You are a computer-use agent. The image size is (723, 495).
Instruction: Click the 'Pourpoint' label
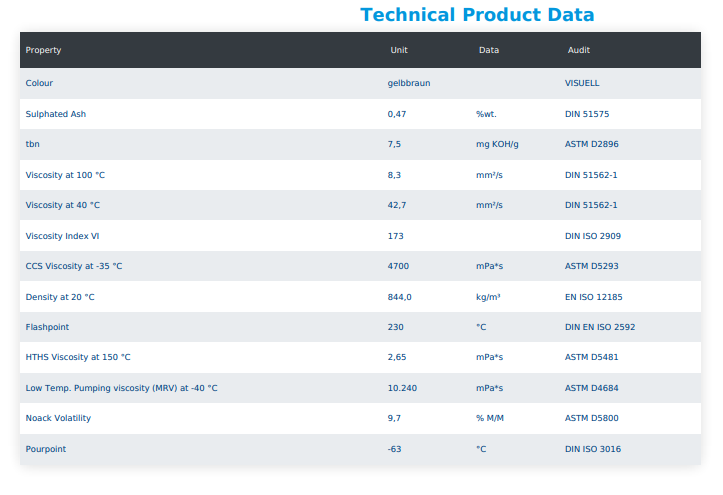pos(46,449)
